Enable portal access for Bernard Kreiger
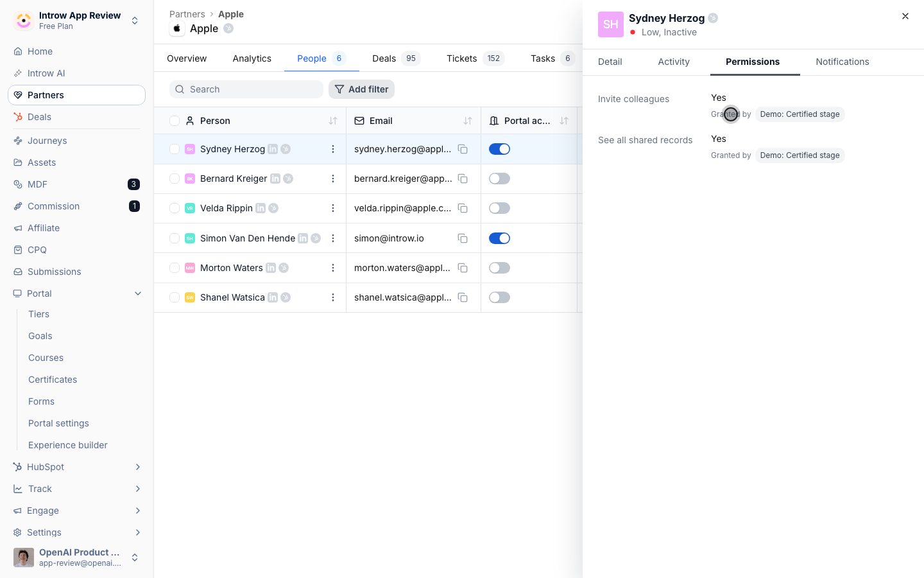 point(499,179)
